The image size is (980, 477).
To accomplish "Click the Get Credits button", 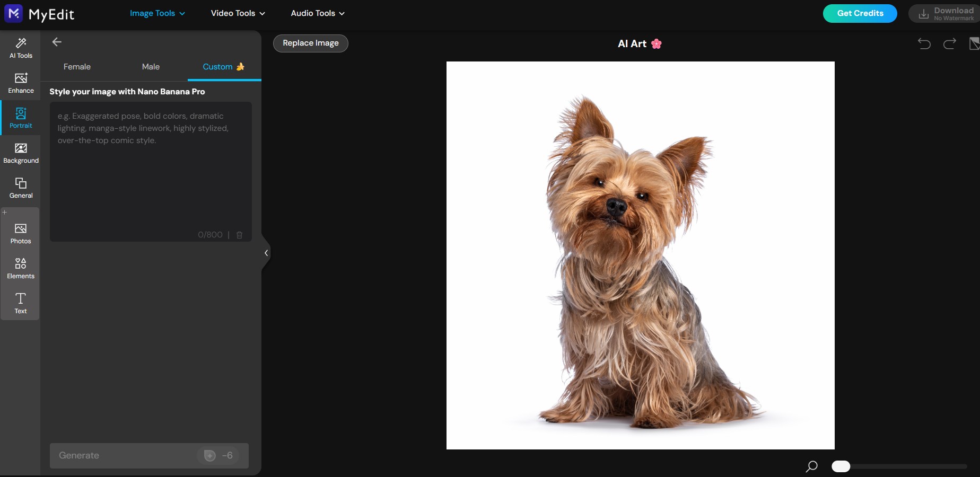I will coord(860,13).
